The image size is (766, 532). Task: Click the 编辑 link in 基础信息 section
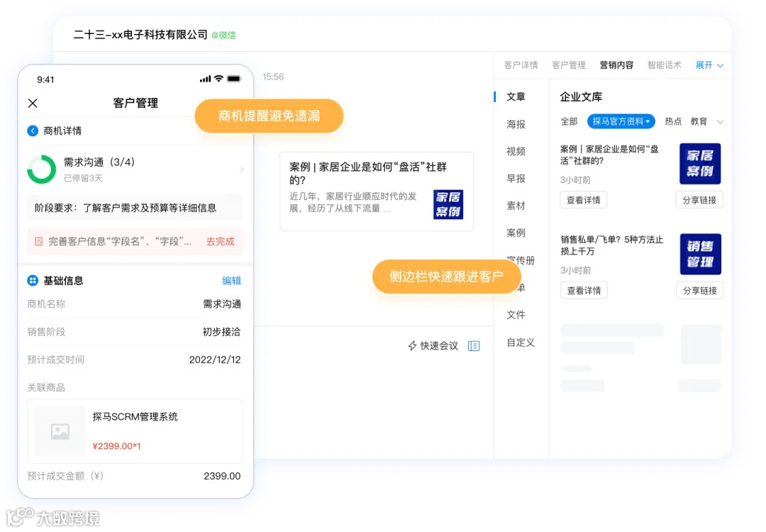click(231, 280)
